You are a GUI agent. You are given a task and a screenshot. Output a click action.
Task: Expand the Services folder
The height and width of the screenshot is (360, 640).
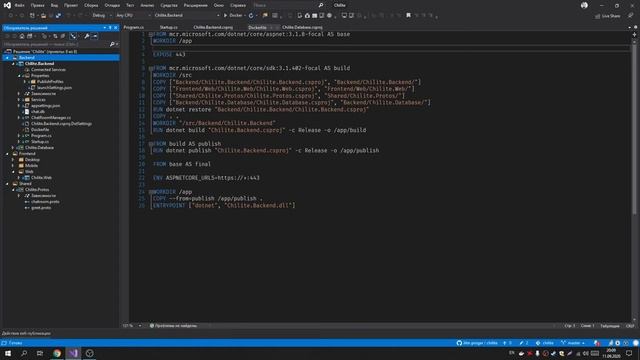click(x=19, y=100)
